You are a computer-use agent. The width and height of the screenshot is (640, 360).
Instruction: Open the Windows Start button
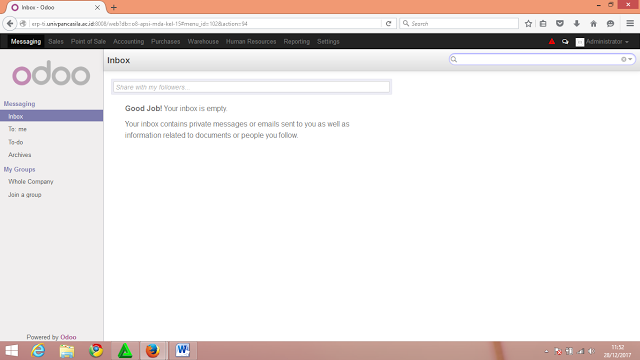pos(12,351)
